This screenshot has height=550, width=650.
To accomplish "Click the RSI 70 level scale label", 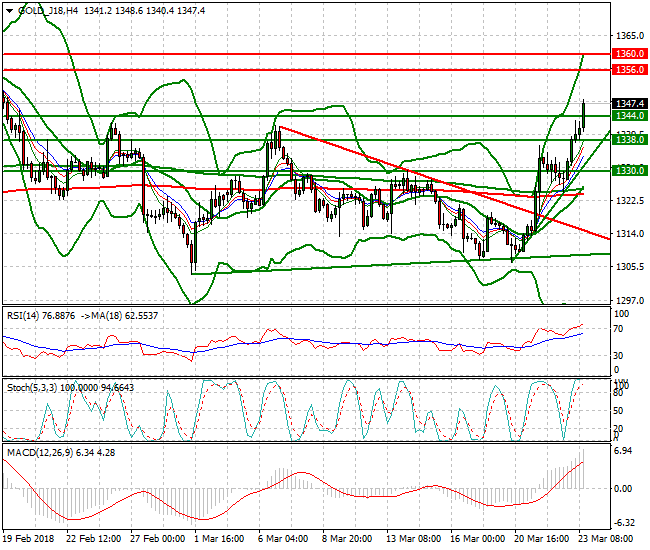I will (618, 329).
